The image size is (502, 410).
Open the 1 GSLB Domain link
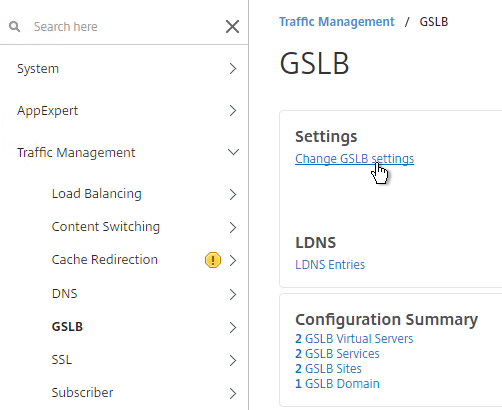pyautogui.click(x=337, y=384)
